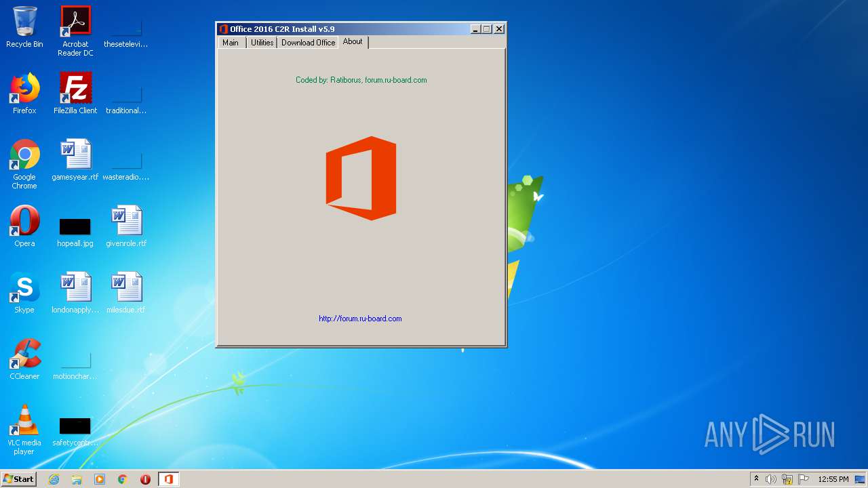Show hidden system tray icons
This screenshot has width=868, height=488.
pyautogui.click(x=757, y=479)
